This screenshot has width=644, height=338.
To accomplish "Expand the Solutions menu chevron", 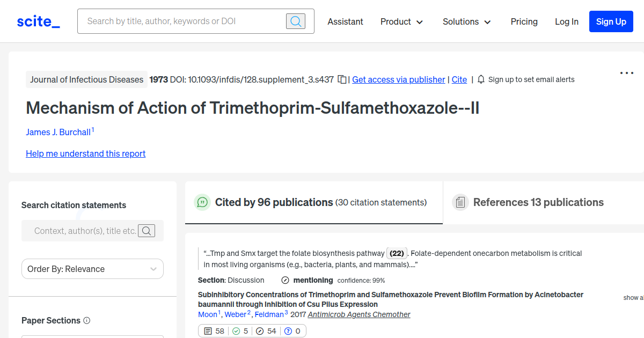I will [487, 22].
